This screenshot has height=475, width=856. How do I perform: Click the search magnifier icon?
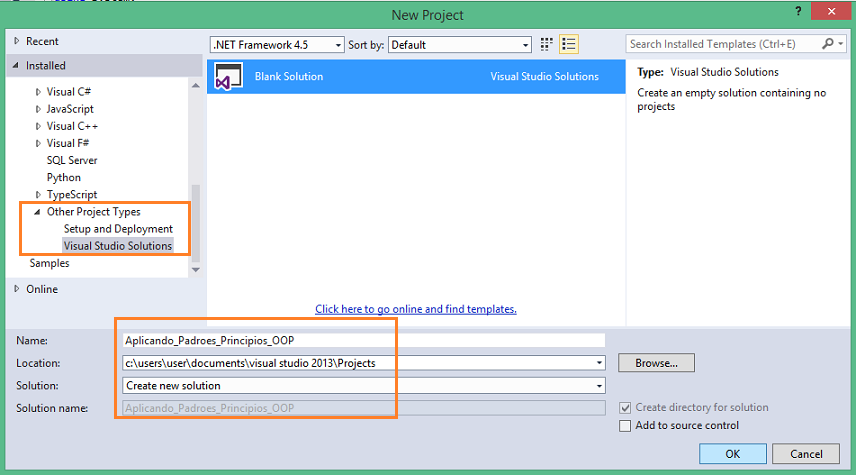click(828, 44)
